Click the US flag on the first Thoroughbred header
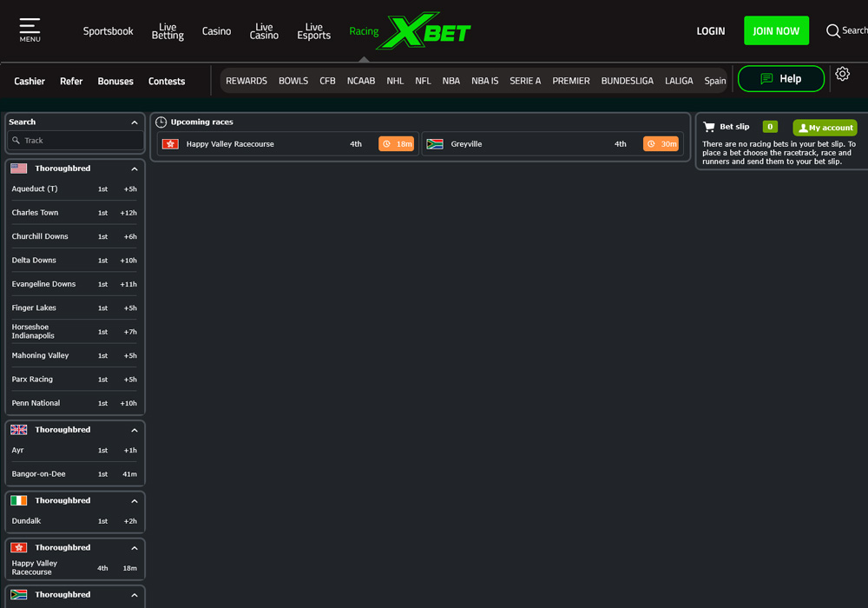Image resolution: width=868 pixels, height=608 pixels. tap(19, 168)
